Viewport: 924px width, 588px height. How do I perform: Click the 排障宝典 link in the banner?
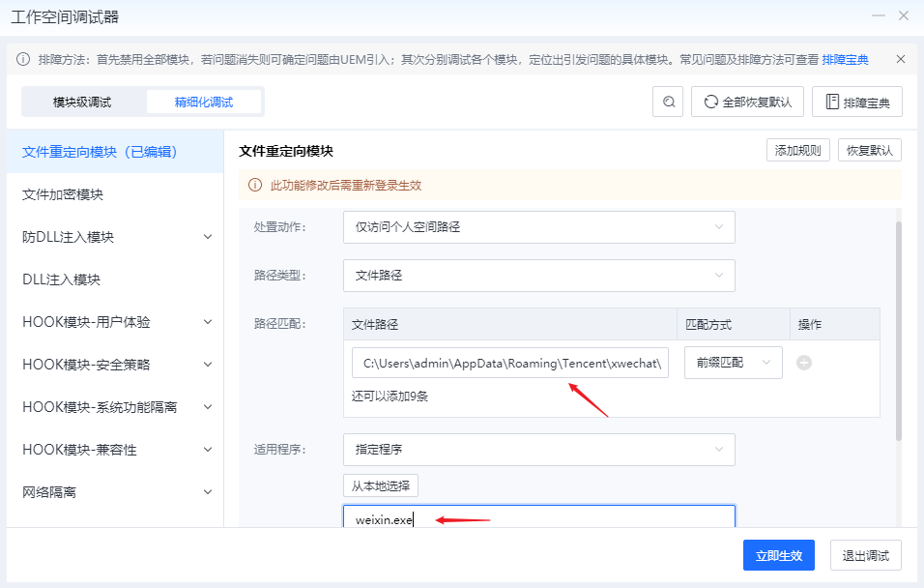(x=845, y=60)
